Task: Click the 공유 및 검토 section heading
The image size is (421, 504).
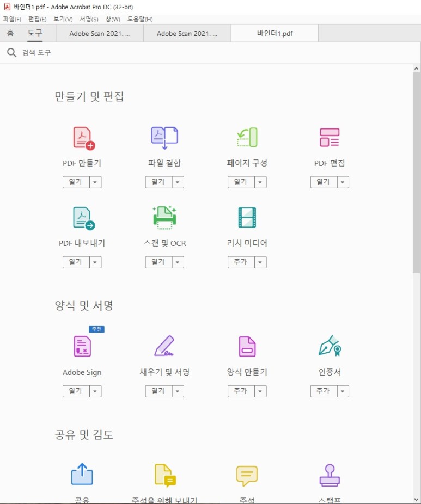Action: point(84,434)
